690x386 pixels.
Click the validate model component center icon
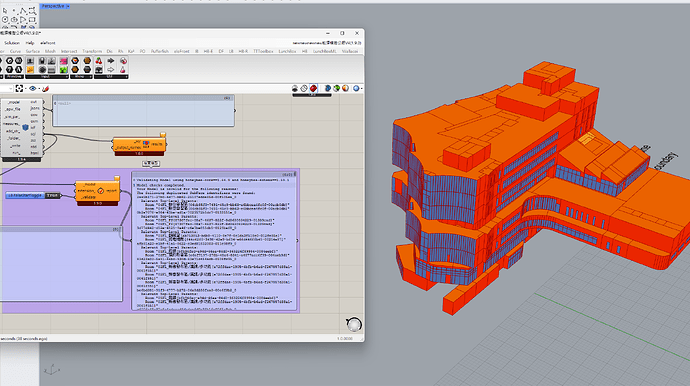(100, 191)
